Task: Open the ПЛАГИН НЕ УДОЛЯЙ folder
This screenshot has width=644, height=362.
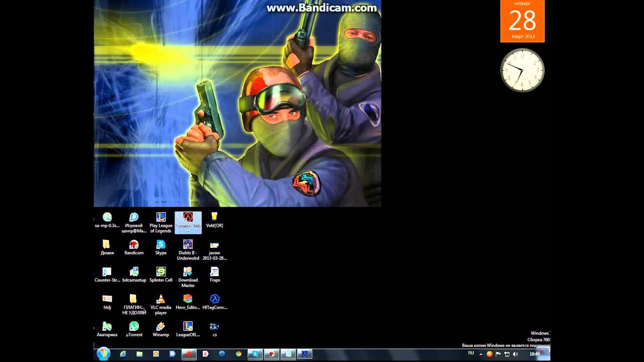Action: click(x=134, y=304)
